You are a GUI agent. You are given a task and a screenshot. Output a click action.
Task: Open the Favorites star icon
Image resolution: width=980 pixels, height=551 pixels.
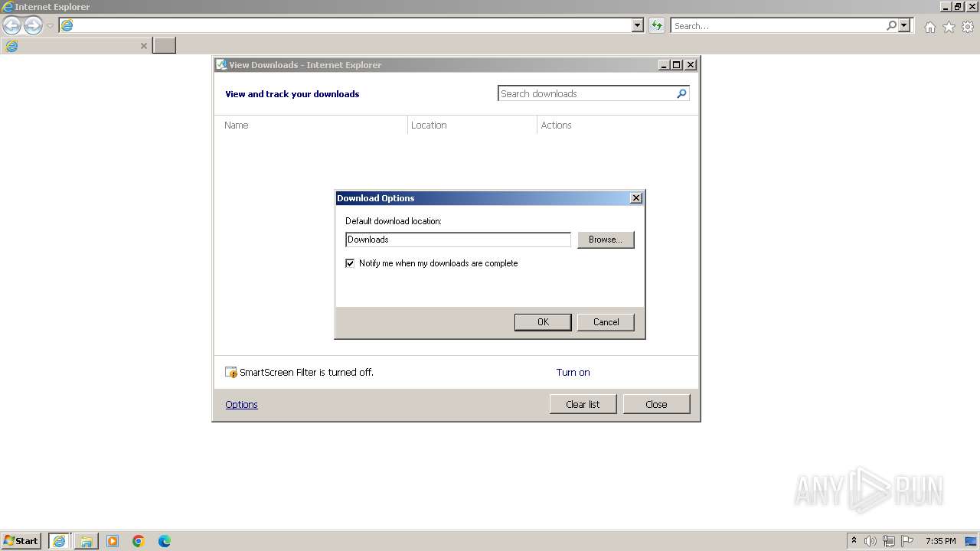click(x=949, y=27)
